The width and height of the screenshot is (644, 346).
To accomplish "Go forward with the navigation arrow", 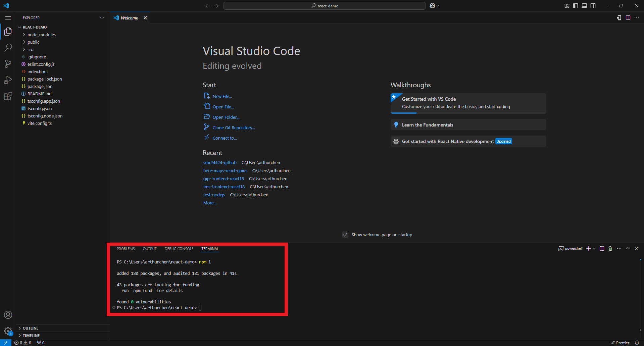I will 216,6.
